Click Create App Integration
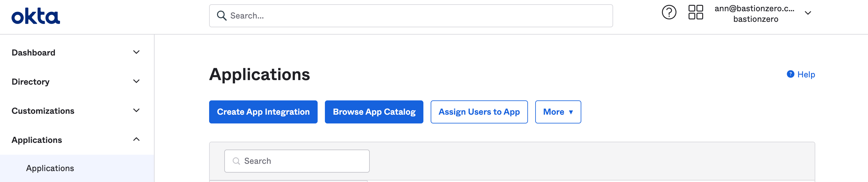868x182 pixels. click(x=263, y=112)
